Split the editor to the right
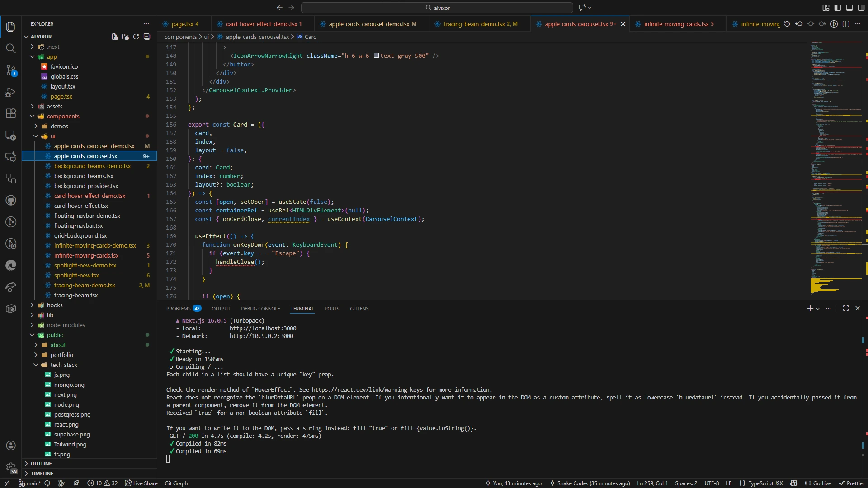Viewport: 868px width, 488px height. [846, 24]
